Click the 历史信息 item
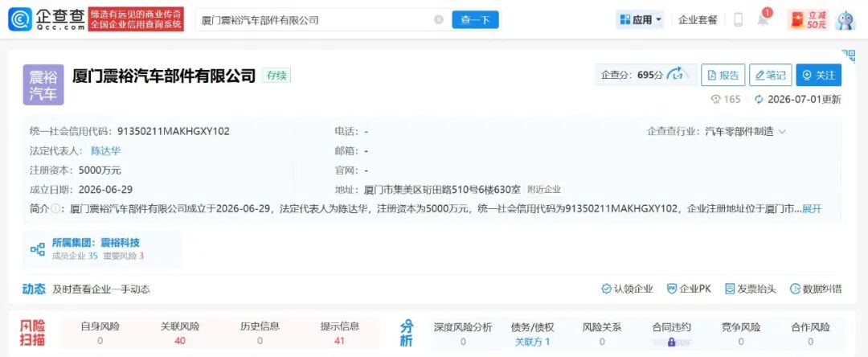 pos(260,333)
